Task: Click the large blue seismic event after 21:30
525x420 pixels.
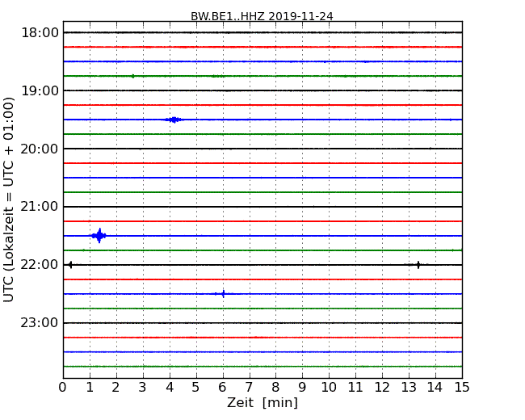Action: pyautogui.click(x=99, y=236)
